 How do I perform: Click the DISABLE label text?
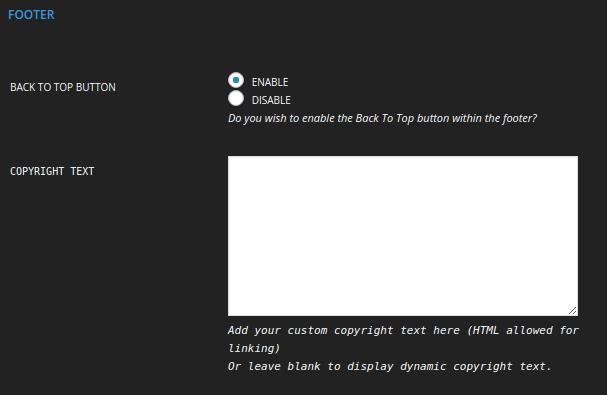tap(271, 100)
